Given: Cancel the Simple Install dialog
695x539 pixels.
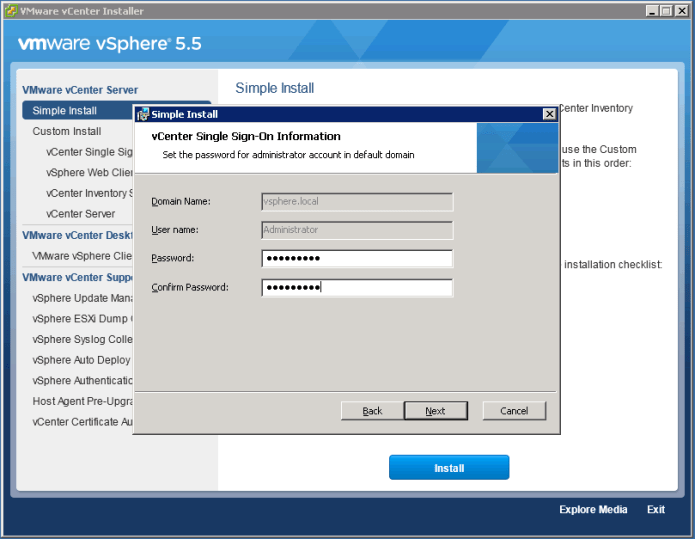Looking at the screenshot, I should 514,411.
